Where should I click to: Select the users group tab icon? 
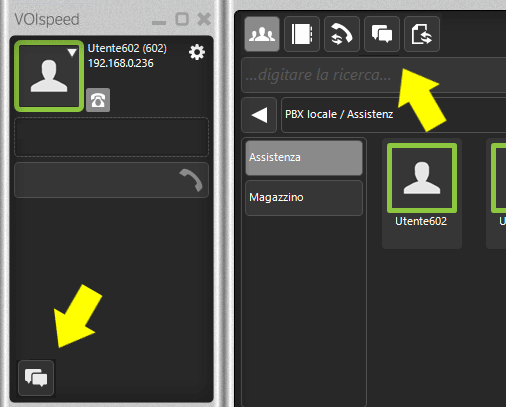point(262,34)
